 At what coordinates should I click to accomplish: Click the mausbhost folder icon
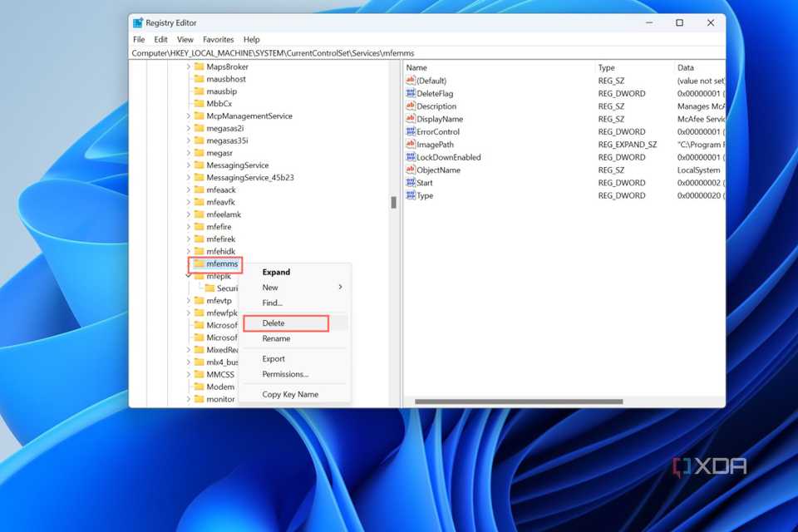click(x=199, y=79)
